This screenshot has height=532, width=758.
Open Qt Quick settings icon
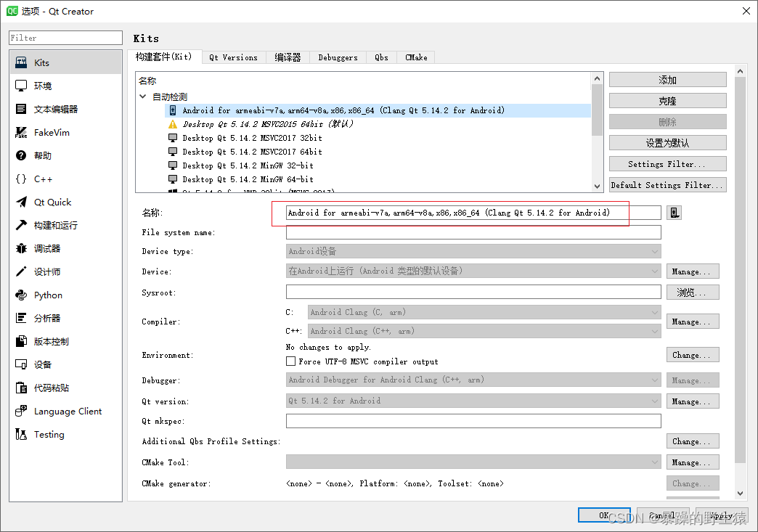20,201
